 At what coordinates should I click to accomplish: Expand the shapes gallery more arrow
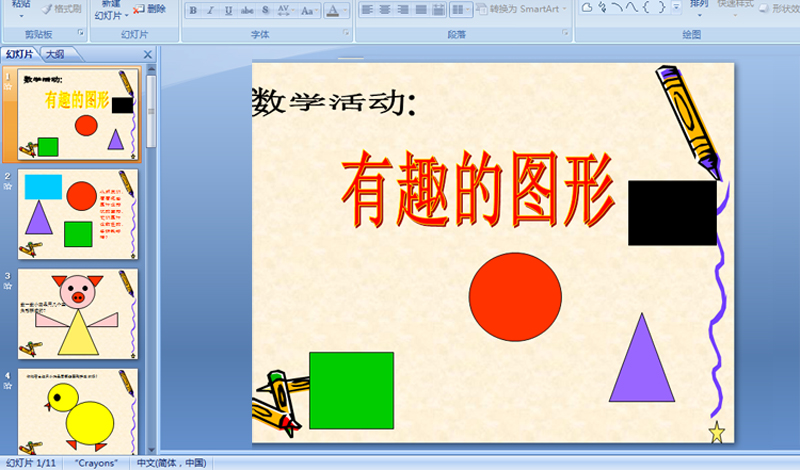point(677,7)
